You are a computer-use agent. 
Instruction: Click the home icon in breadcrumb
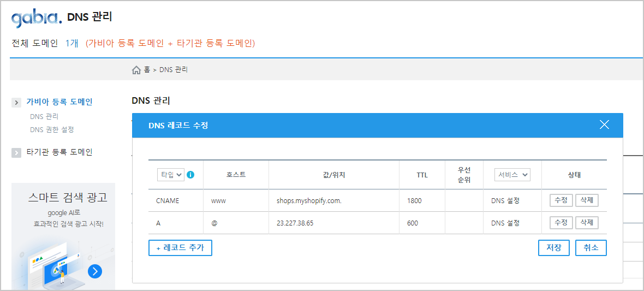136,70
